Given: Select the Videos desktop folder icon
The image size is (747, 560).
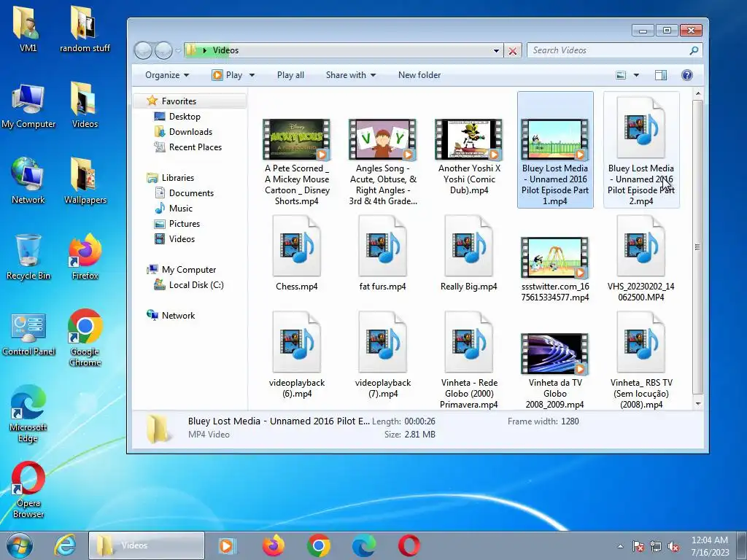Looking at the screenshot, I should coord(85,106).
